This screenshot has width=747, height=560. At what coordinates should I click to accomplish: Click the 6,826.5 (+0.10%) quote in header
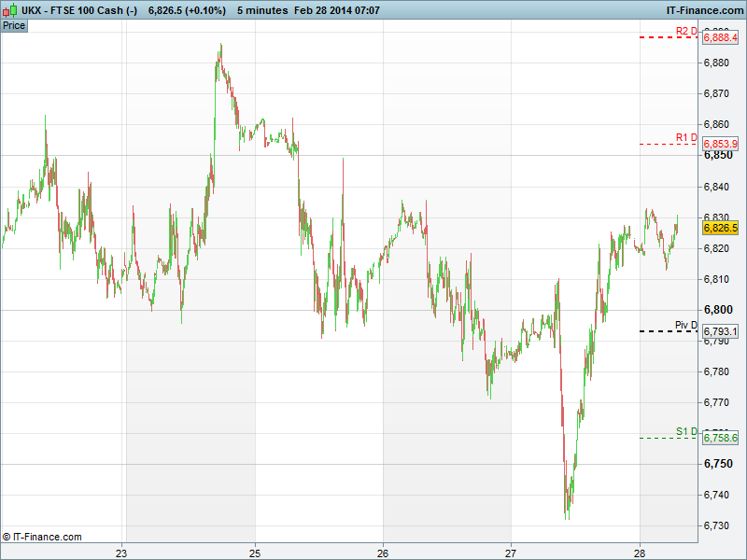pyautogui.click(x=187, y=9)
